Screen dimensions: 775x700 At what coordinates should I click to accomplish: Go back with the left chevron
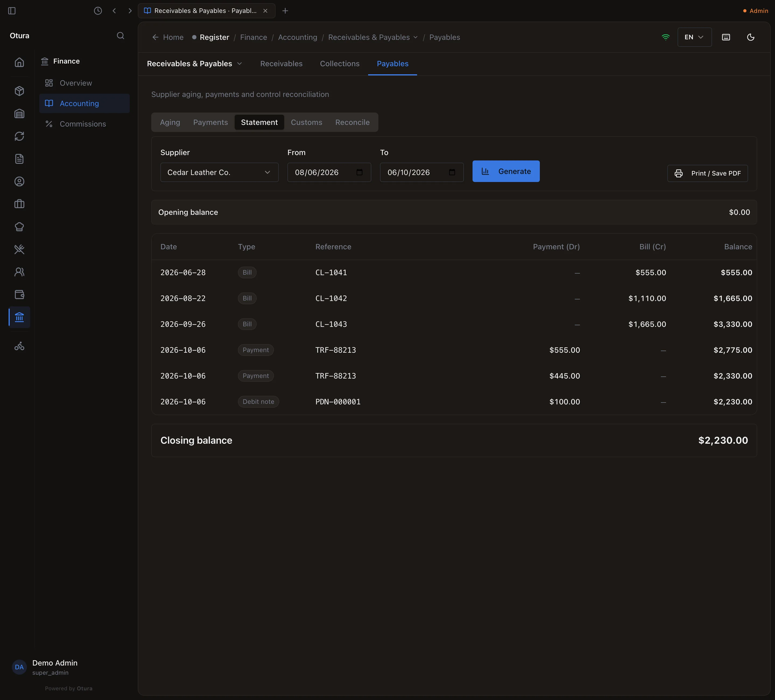[114, 11]
